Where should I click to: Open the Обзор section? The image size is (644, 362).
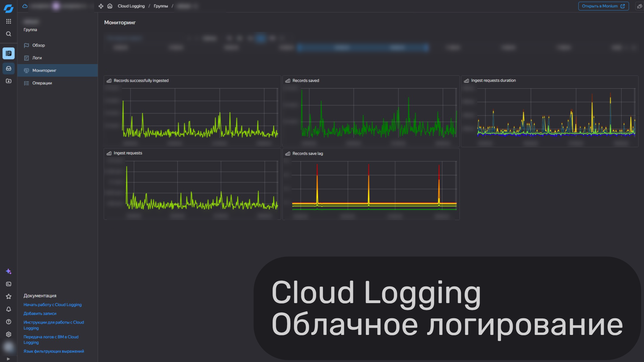click(58, 45)
